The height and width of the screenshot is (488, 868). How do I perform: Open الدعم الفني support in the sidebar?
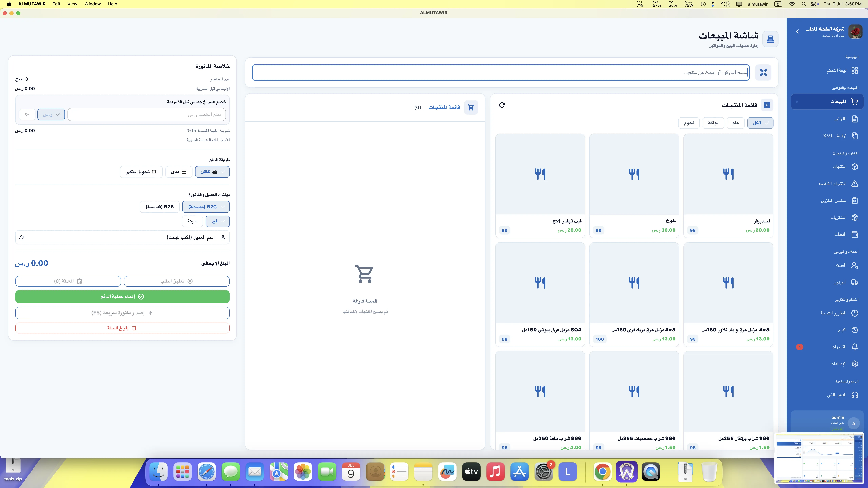click(x=827, y=395)
